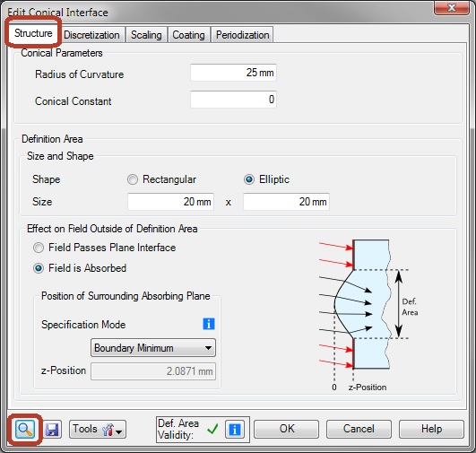Click the magnifier preview icon
This screenshot has height=453, width=476.
(25, 429)
